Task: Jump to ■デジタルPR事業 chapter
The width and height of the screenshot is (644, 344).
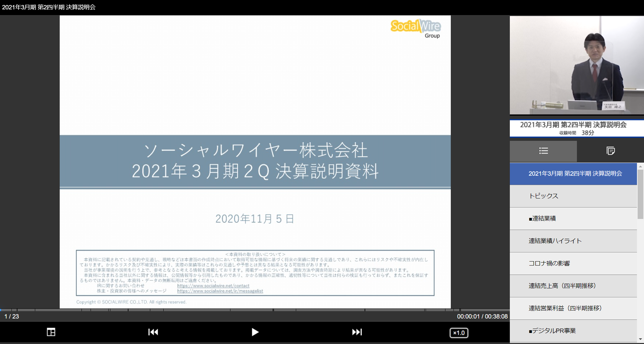Action: coord(573,331)
